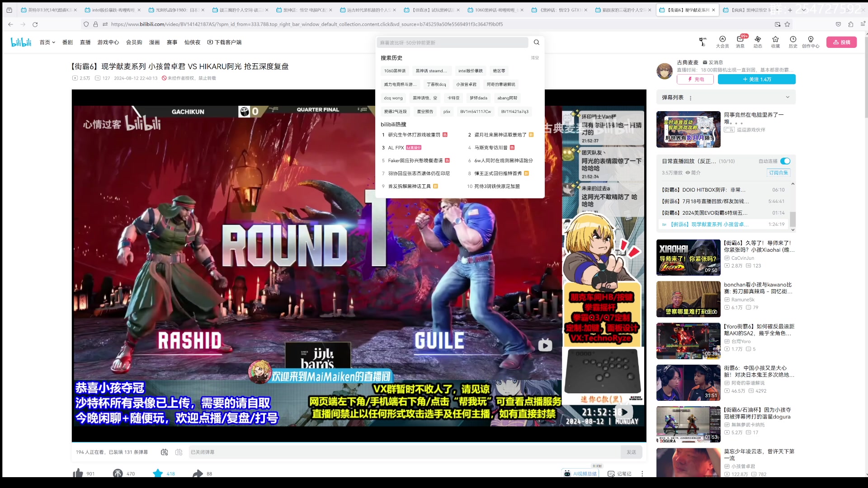
Task: Open hot search 研究生午休打游戏被重罚
Action: click(414, 135)
